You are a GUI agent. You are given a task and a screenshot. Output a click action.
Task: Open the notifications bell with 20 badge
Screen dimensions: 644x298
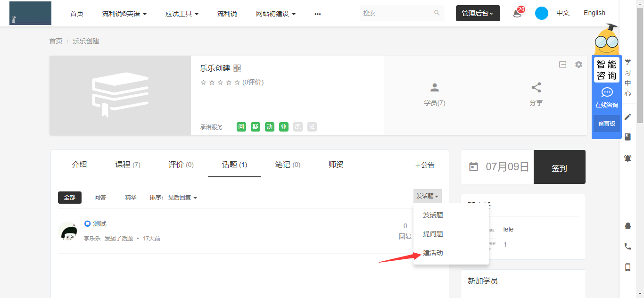click(x=517, y=13)
